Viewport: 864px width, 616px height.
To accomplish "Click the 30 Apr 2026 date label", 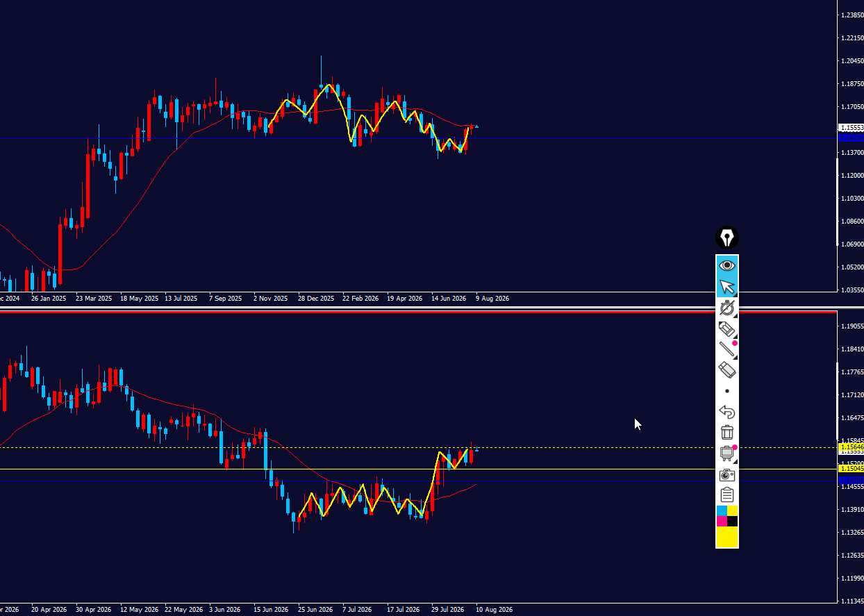I will (x=93, y=610).
